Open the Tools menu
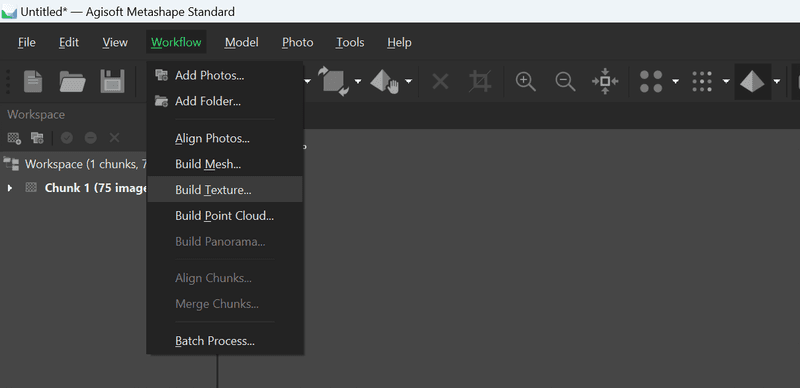 point(350,42)
